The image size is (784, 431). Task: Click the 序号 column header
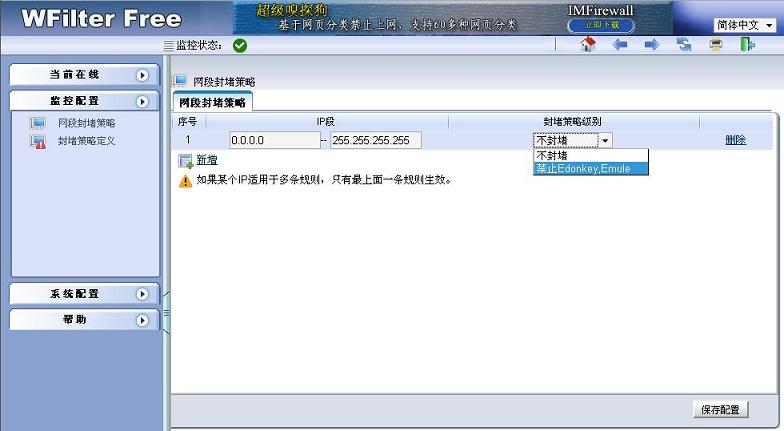[x=188, y=122]
